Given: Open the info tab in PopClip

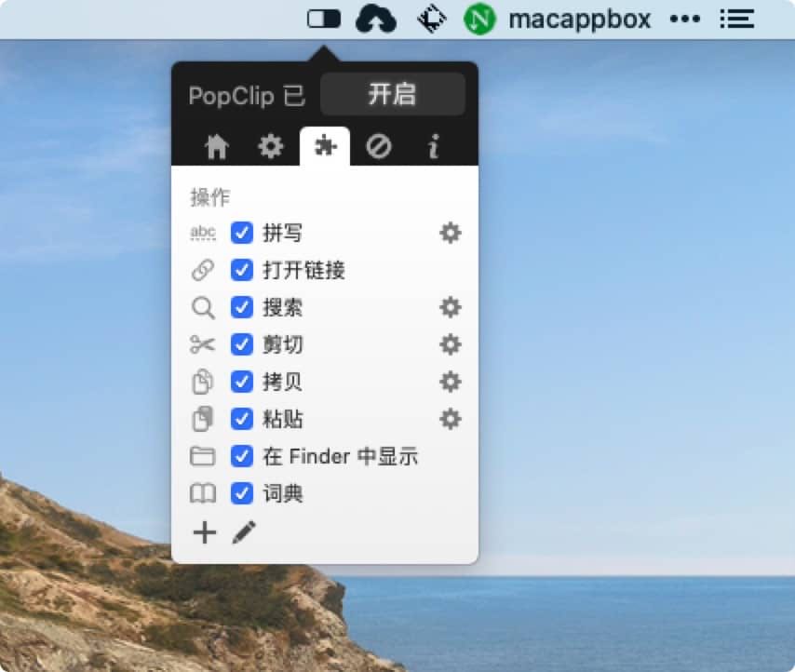Looking at the screenshot, I should coord(432,147).
